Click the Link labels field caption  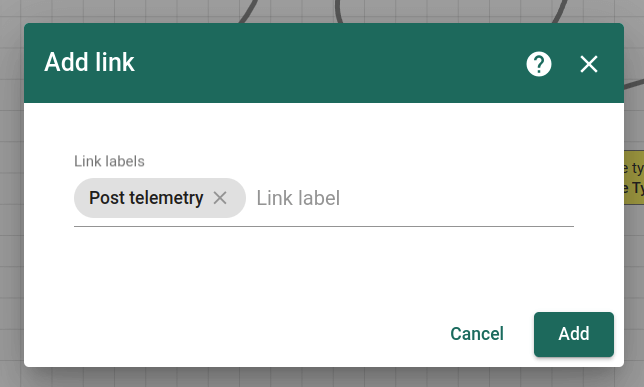109,161
